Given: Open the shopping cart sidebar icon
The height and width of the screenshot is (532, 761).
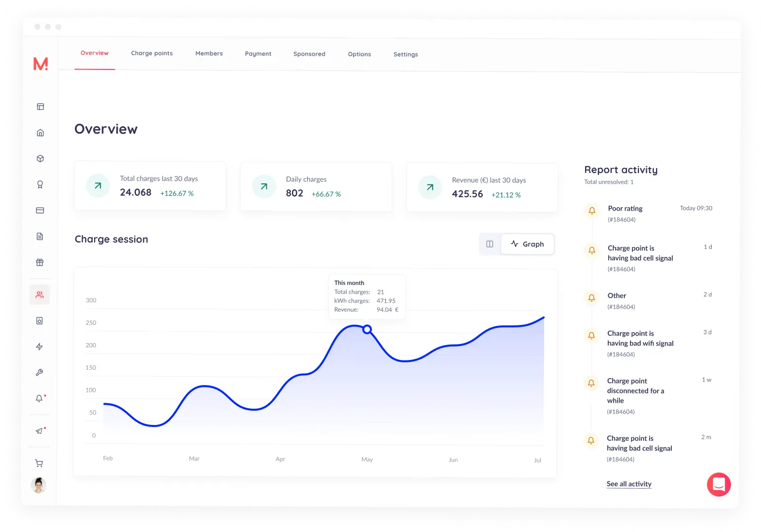Looking at the screenshot, I should [x=39, y=463].
